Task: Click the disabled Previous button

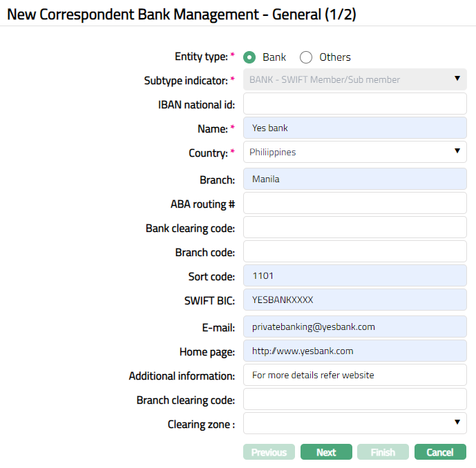Action: [269, 452]
